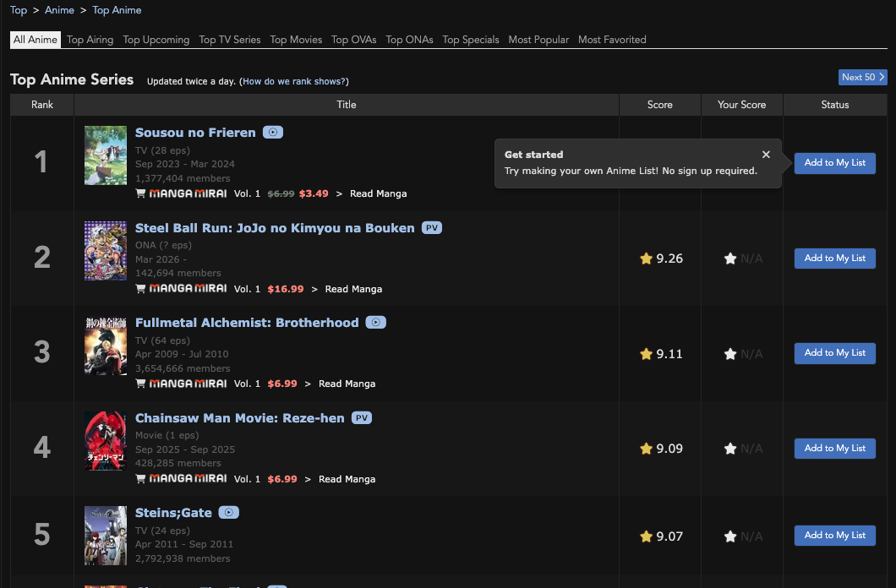This screenshot has width=896, height=588.
Task: Click the play video icon next to Sousou no Frieren
Action: pyautogui.click(x=272, y=132)
